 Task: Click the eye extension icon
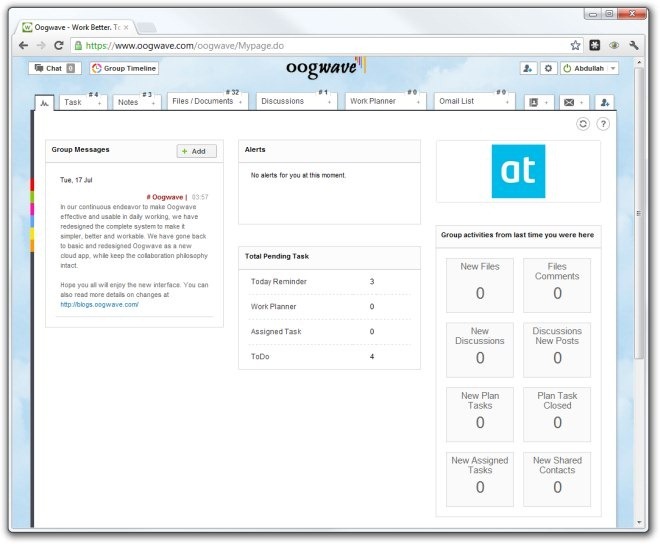coord(614,45)
